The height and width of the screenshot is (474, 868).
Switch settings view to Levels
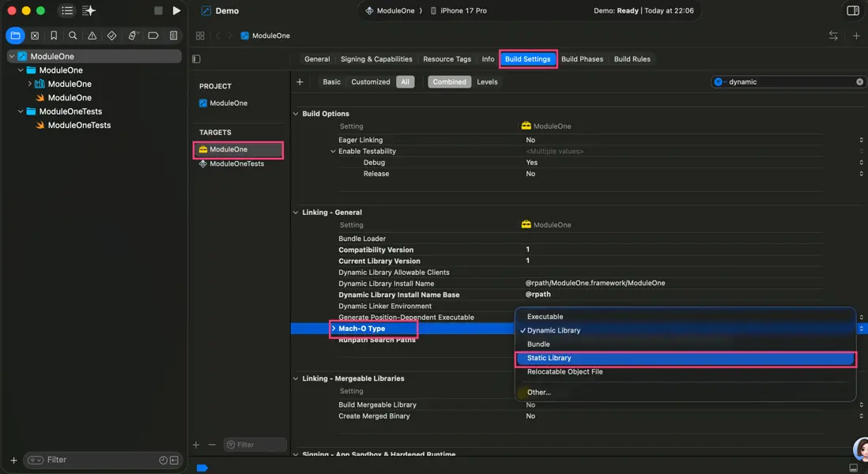[487, 82]
